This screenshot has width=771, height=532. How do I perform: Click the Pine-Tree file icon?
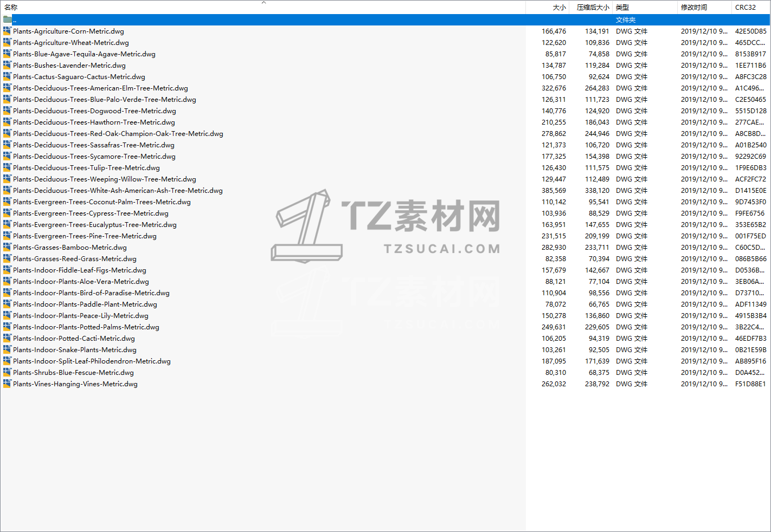7,236
